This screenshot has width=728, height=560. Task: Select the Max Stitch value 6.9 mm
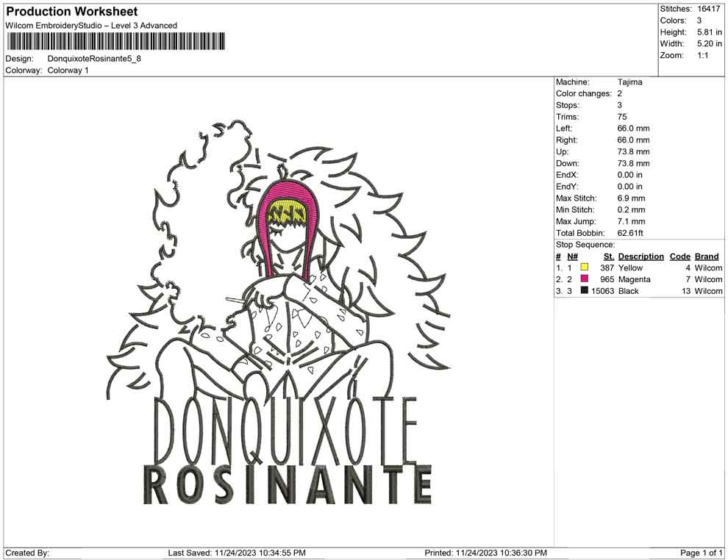(631, 198)
